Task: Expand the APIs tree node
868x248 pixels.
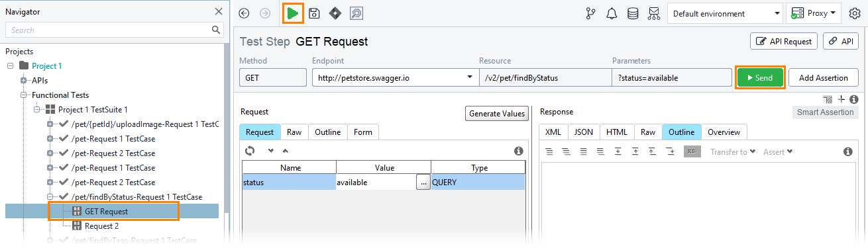Action: point(23,80)
